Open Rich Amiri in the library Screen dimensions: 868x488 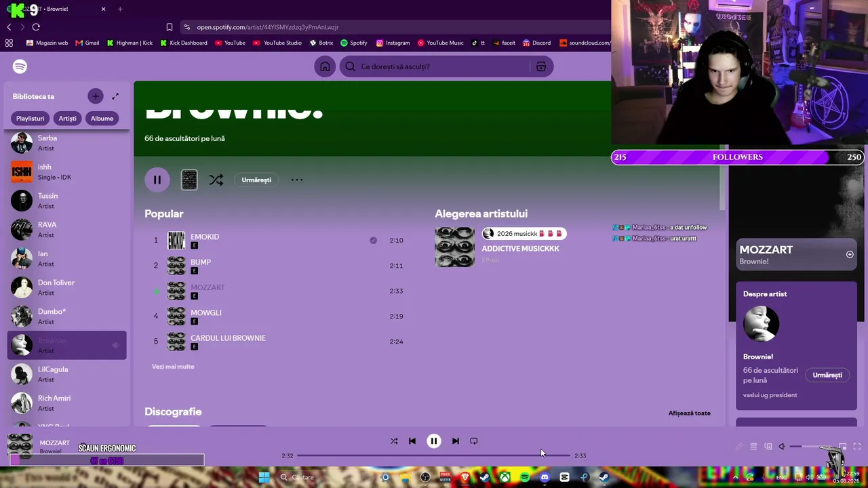pos(66,403)
